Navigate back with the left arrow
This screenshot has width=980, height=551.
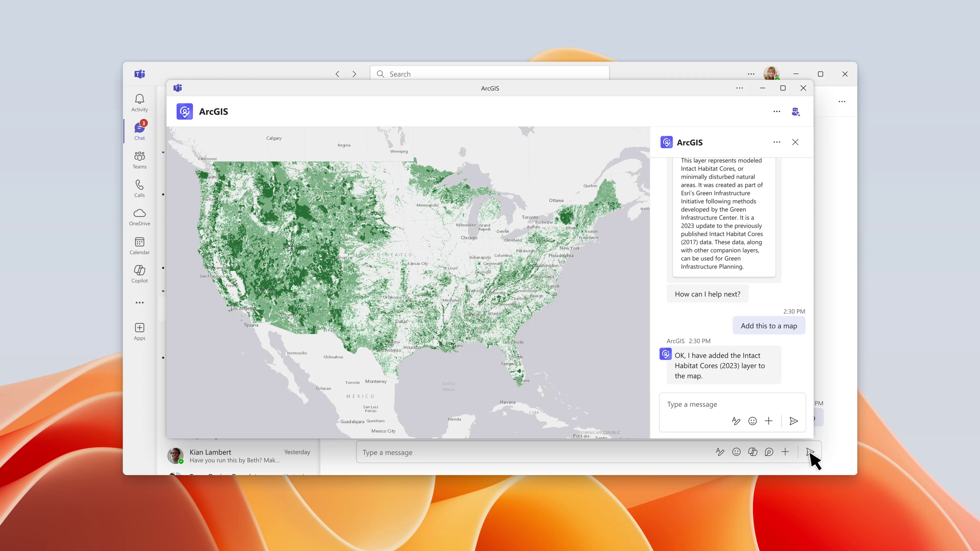[x=338, y=74]
